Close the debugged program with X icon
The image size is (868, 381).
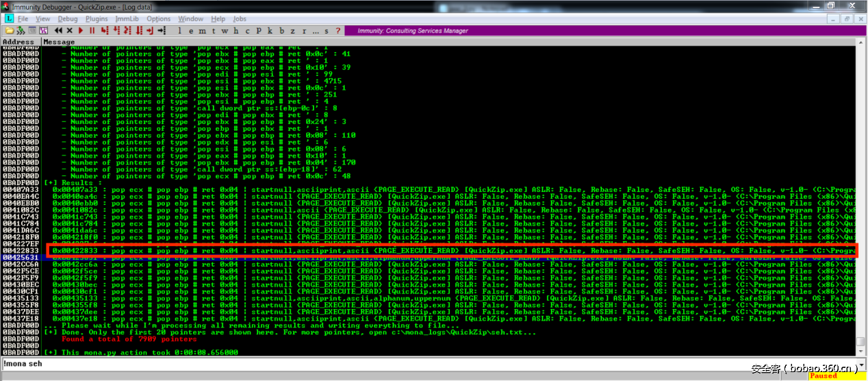pos(70,31)
